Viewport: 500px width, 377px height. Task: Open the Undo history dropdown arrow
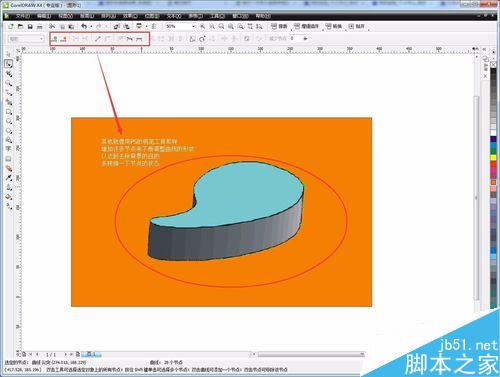pos(90,26)
